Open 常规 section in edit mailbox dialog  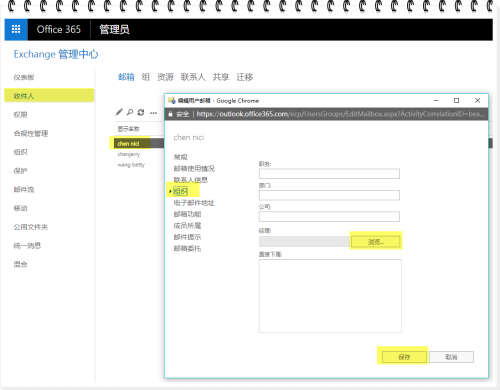[x=180, y=157]
